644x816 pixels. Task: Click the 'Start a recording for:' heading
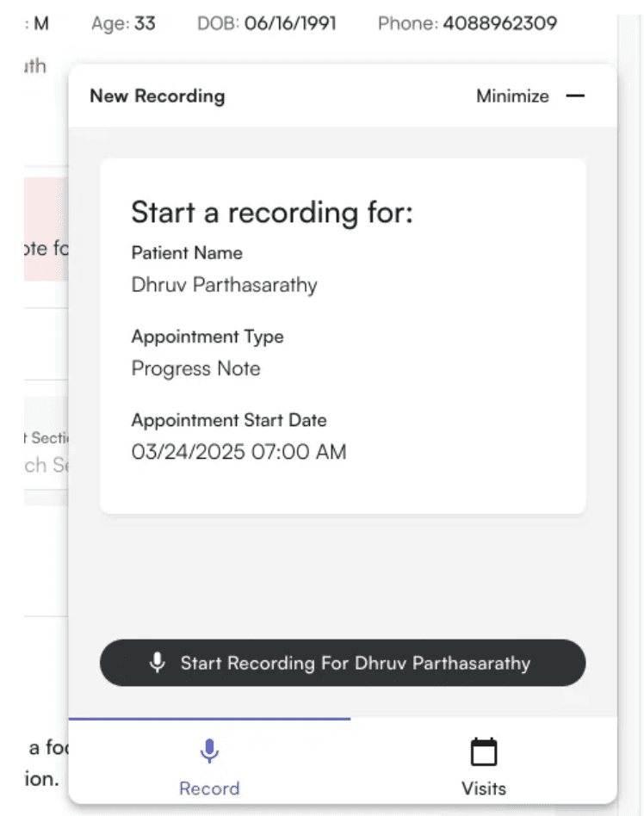click(272, 213)
